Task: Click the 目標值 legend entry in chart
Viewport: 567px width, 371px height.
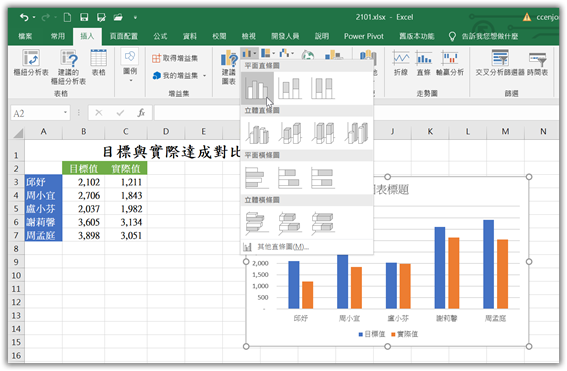Action: coord(371,334)
